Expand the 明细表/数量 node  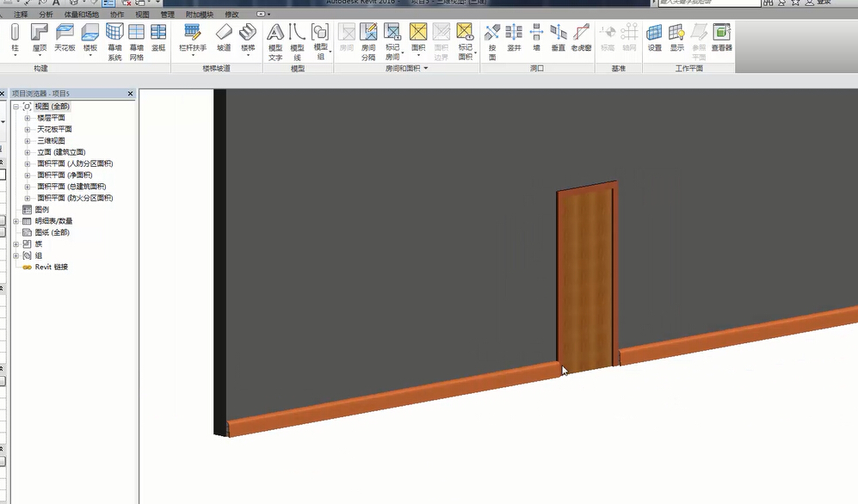[16, 221]
